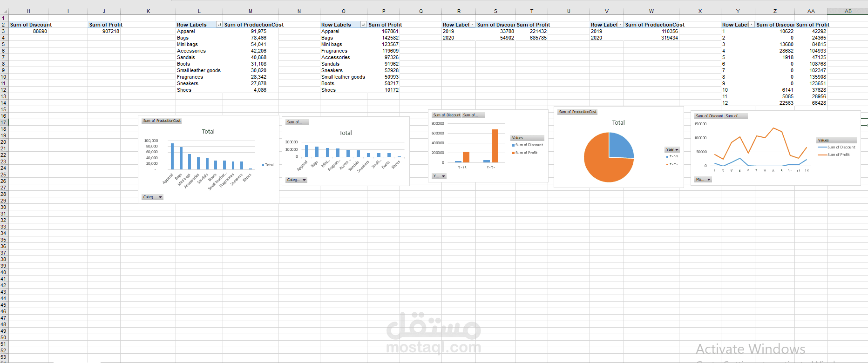
Task: Click Sum of... button on profit bar chart
Action: coord(298,122)
